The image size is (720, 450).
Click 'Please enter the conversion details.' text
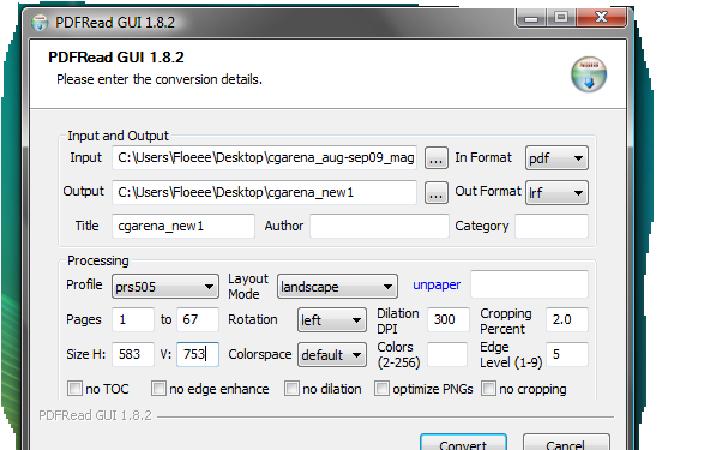click(x=159, y=79)
